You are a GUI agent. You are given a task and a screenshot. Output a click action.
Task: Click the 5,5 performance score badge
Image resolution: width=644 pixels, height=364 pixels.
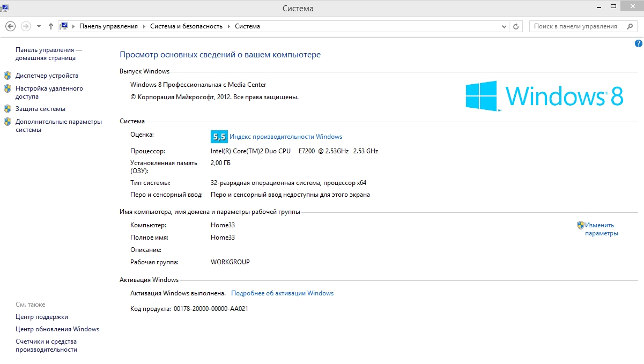219,137
